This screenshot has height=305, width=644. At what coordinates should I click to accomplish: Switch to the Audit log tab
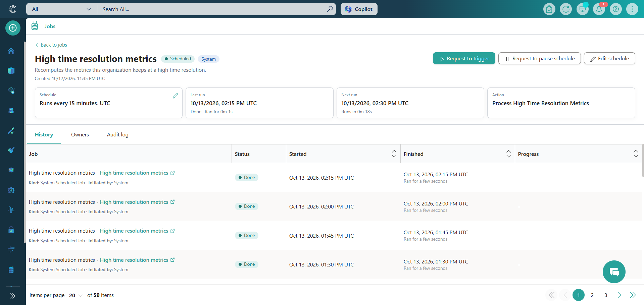[x=117, y=135]
